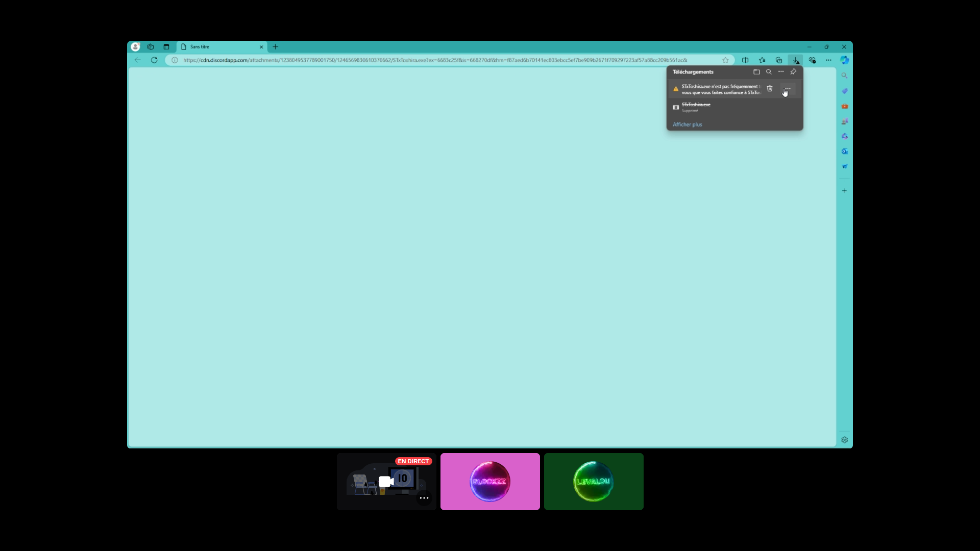Open more options in Téléchargements header
The image size is (980, 551).
(x=781, y=72)
